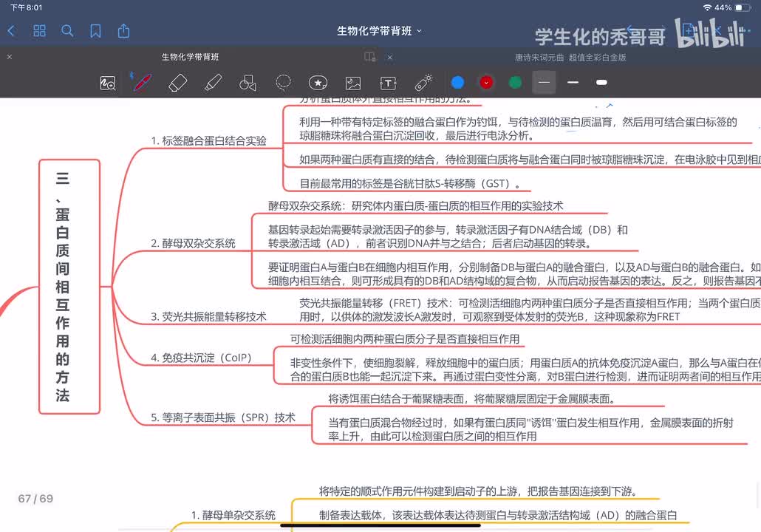Image resolution: width=761 pixels, height=532 pixels.
Task: Tap the split view icon beside tabs
Action: click(370, 57)
